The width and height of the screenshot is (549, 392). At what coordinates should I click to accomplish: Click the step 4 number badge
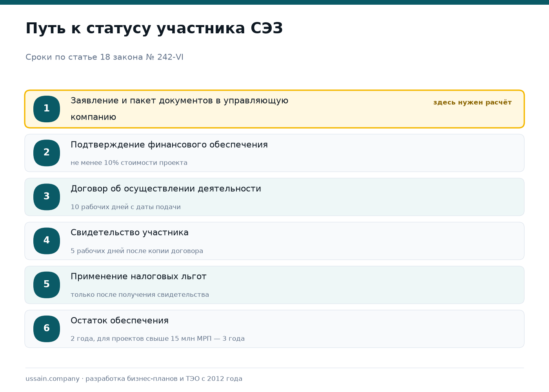point(47,241)
